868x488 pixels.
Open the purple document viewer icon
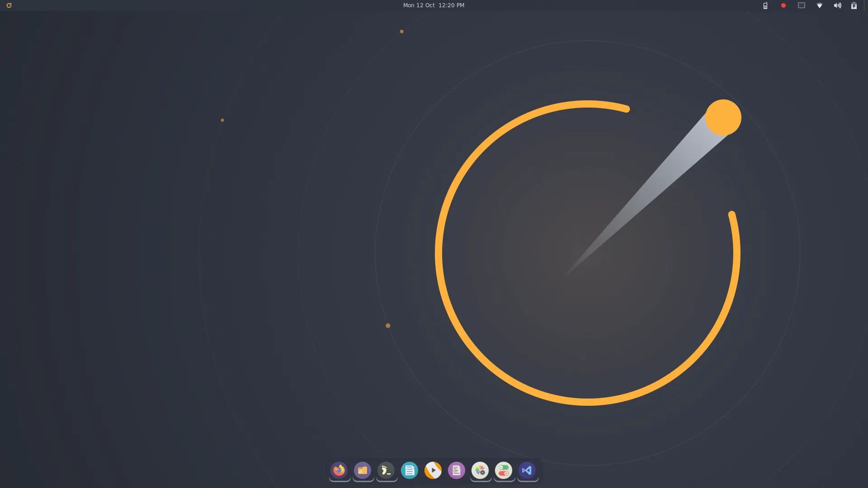pyautogui.click(x=457, y=470)
